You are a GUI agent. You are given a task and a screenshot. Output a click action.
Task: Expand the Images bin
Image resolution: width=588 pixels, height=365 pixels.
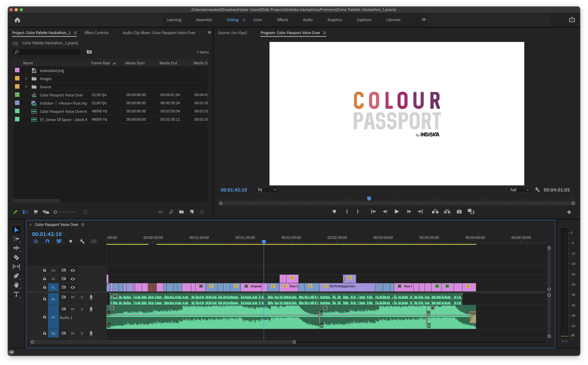pos(26,78)
